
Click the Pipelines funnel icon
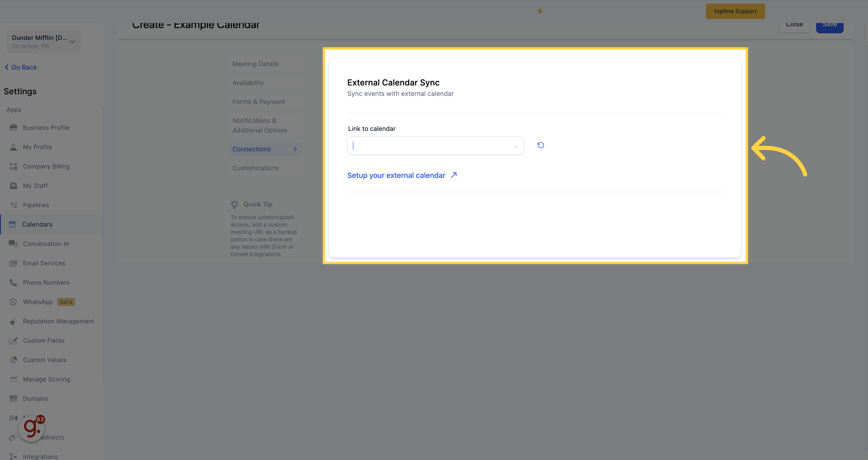click(x=13, y=205)
